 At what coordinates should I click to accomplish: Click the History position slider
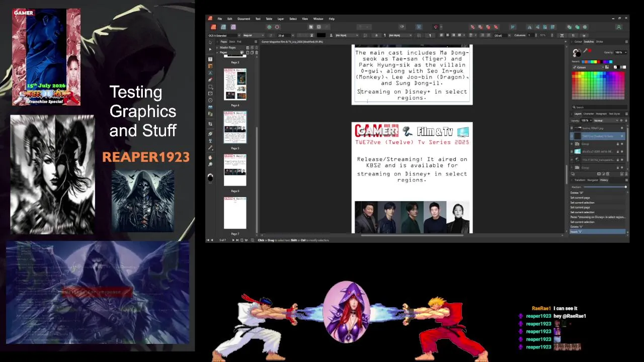(605, 187)
